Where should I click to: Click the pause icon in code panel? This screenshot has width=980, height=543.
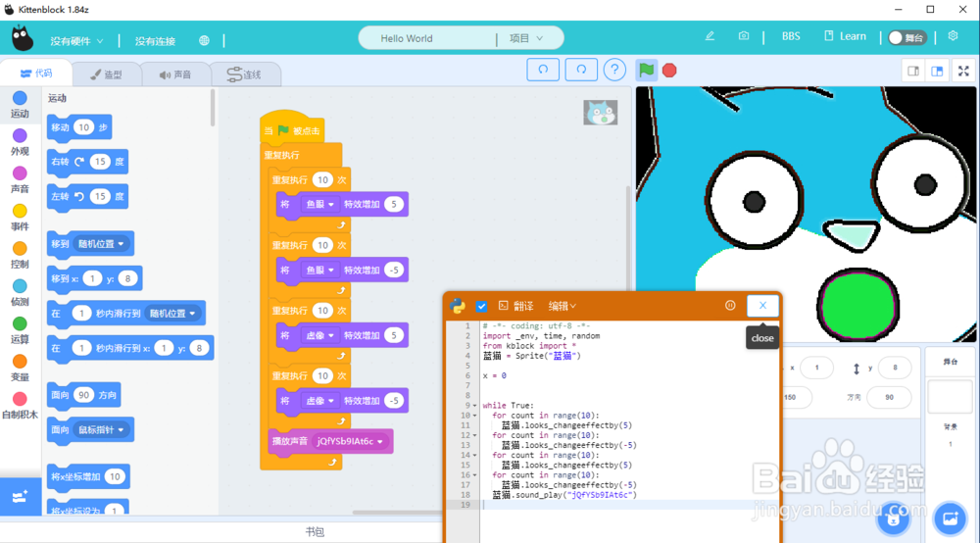click(x=730, y=305)
